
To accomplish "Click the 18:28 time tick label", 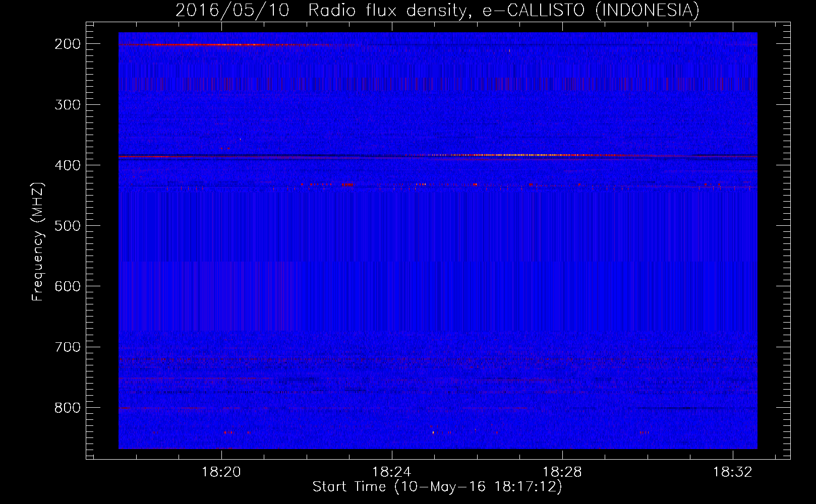I will 562,472.
